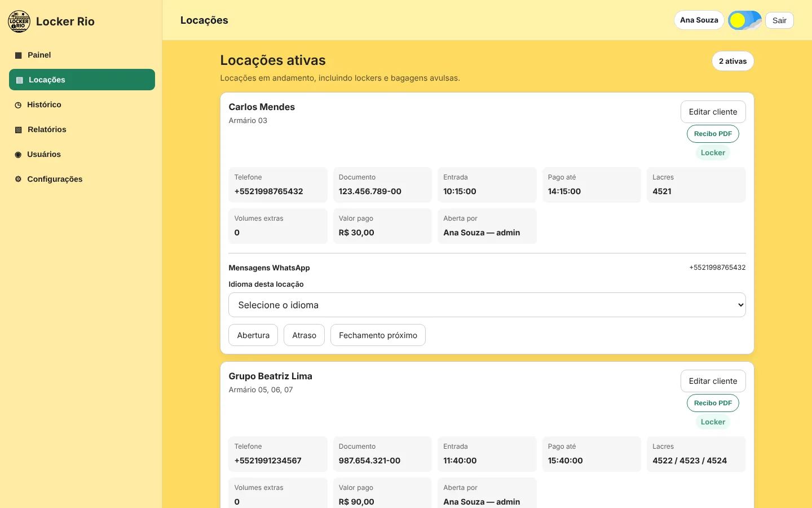Click the Ana Souza user button
812x508 pixels.
point(699,20)
